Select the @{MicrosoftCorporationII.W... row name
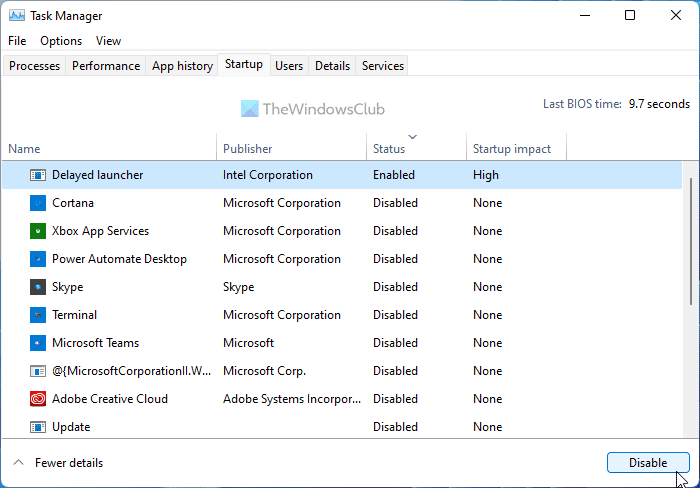 point(131,371)
